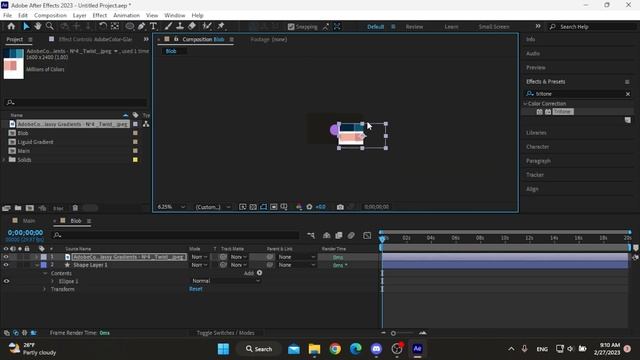Open the Animation menu
Screen dimensions: 640x360
click(x=126, y=15)
